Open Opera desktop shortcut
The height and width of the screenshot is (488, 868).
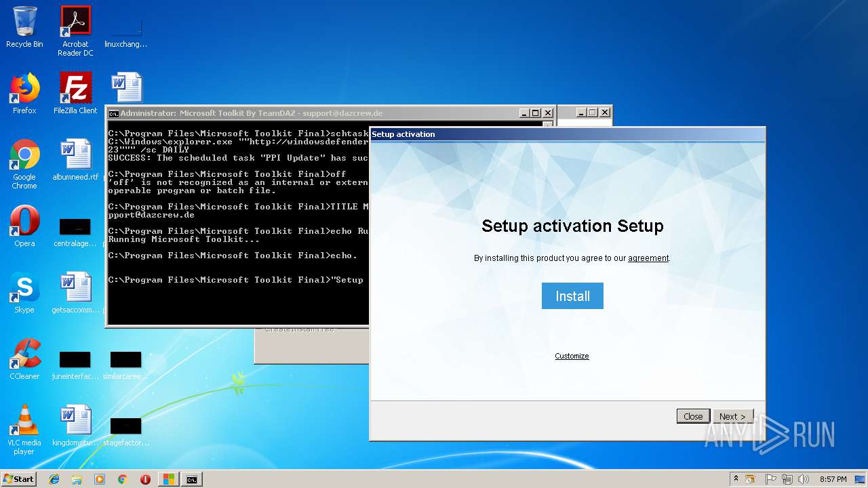(x=24, y=226)
